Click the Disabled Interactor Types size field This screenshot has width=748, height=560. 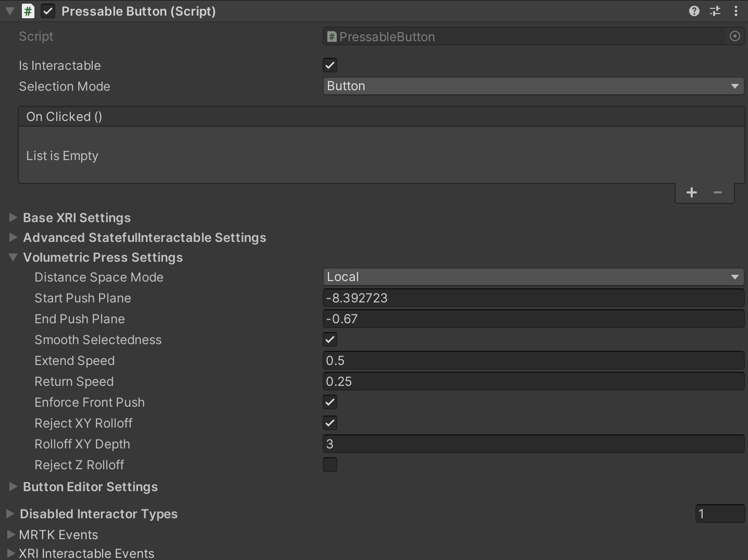720,514
